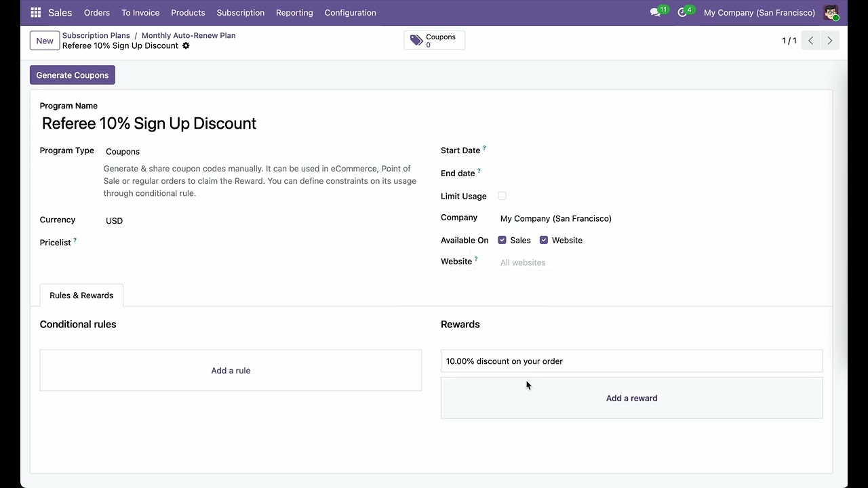Open the messages chat icon

pos(655,13)
